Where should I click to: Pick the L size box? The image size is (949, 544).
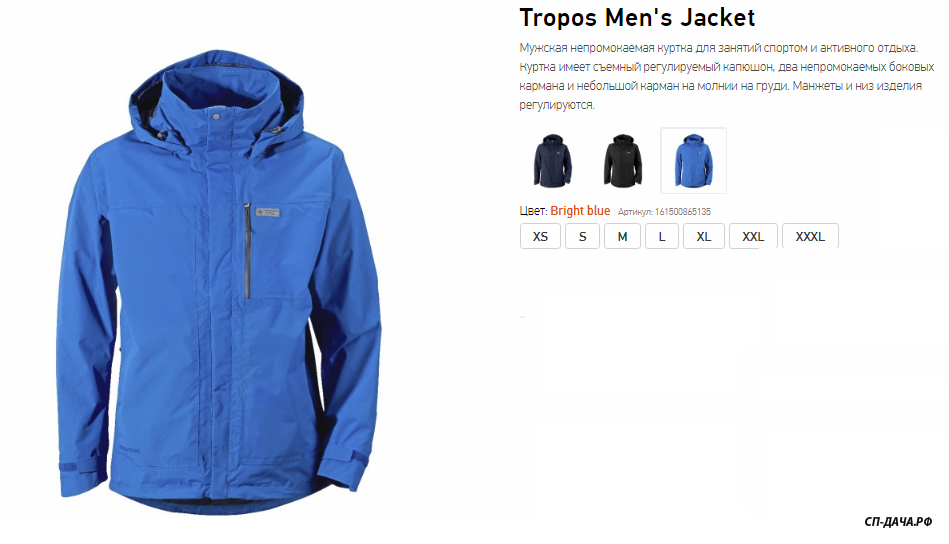click(662, 237)
